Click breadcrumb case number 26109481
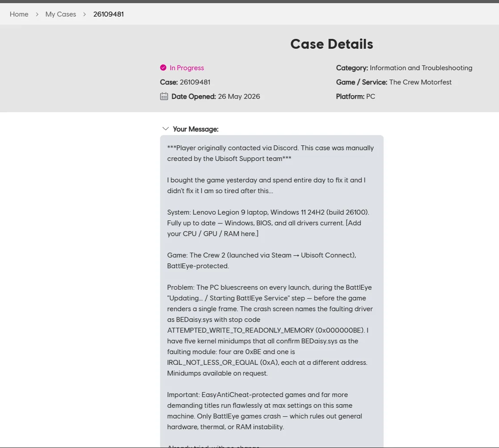 pos(109,14)
